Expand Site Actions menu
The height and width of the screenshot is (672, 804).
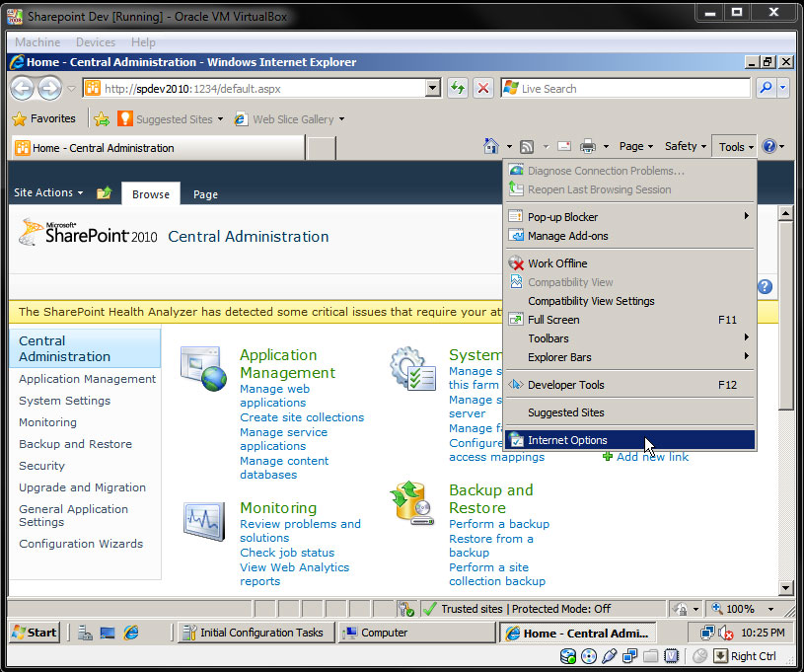[x=48, y=192]
